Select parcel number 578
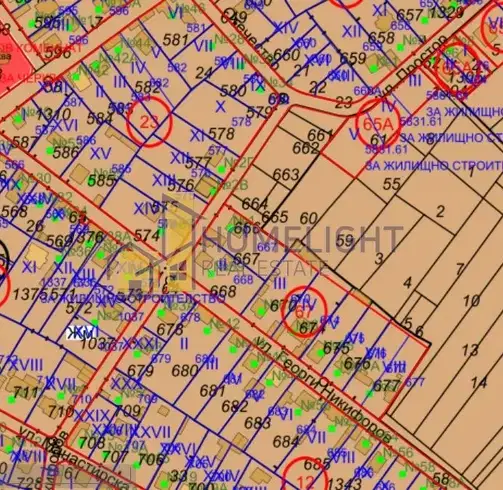Viewport: 503px width, 490px height. point(221,134)
